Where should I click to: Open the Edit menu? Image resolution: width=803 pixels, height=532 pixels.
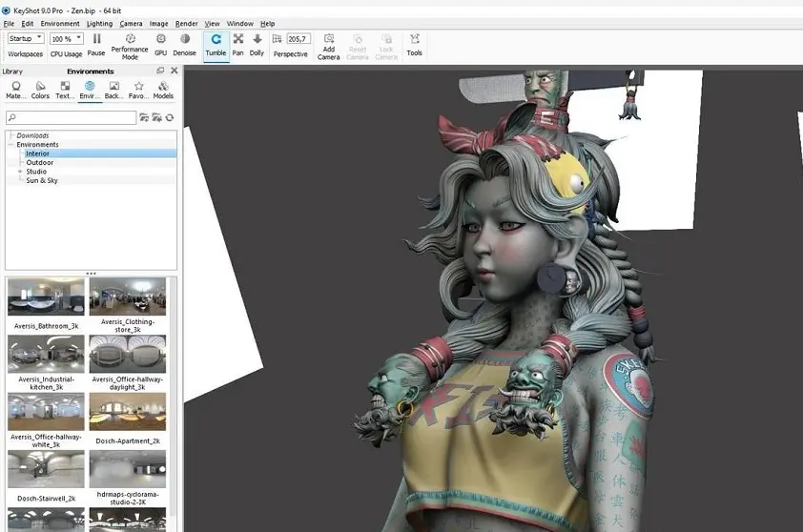(27, 24)
